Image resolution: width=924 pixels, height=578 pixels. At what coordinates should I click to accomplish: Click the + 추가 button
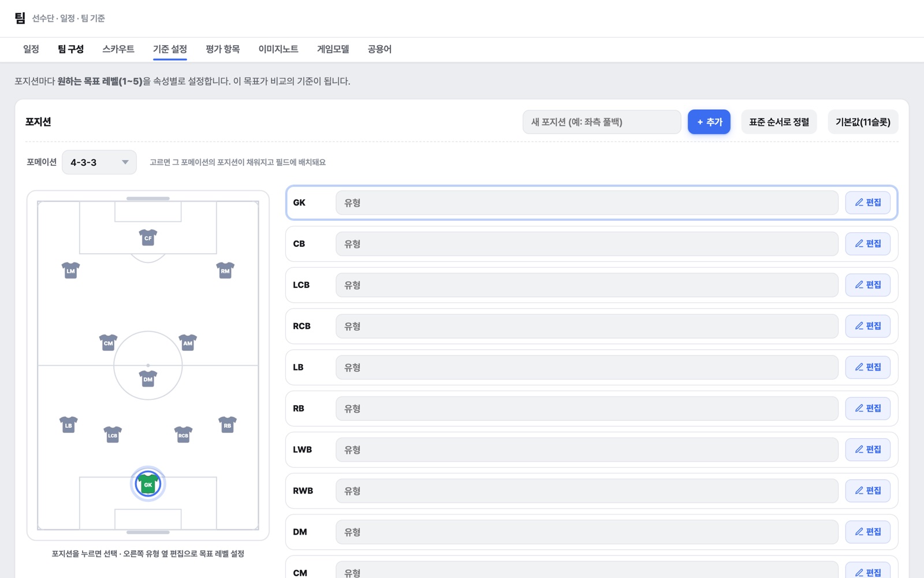click(x=709, y=122)
